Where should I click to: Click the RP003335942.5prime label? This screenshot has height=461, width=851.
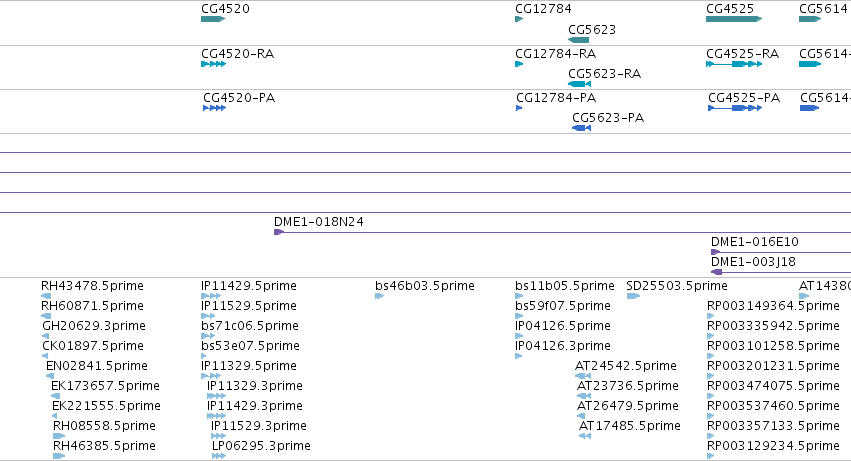(773, 326)
